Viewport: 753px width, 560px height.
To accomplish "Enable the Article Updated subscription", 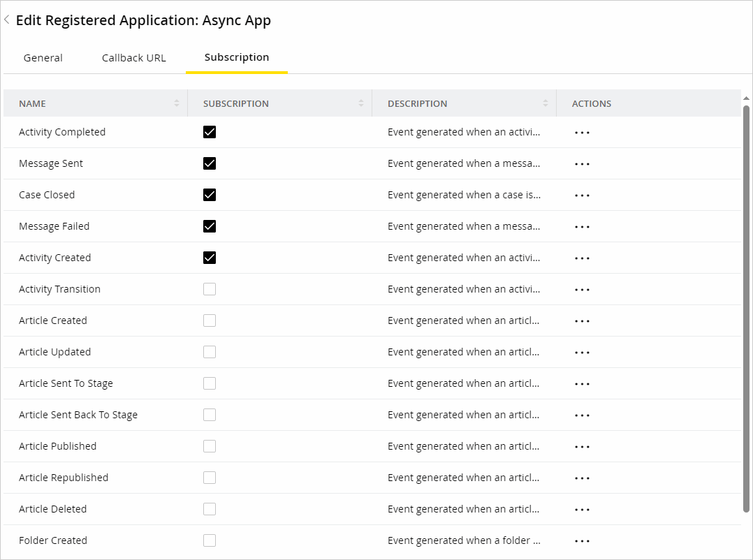I will click(210, 352).
